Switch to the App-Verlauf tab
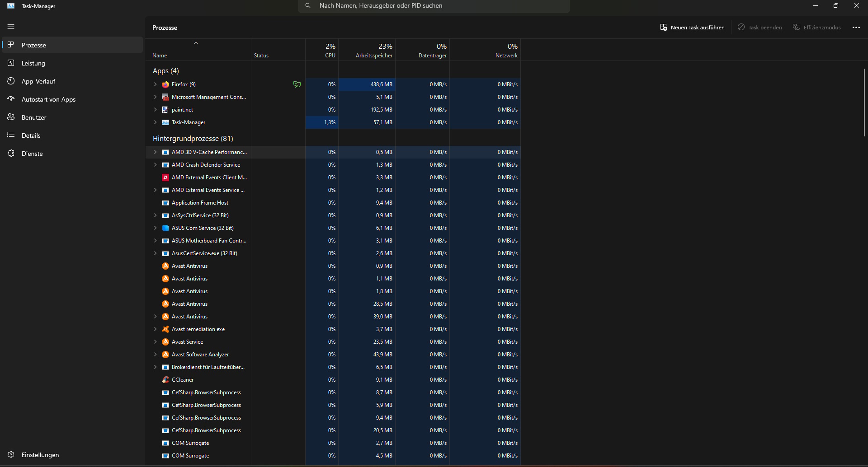This screenshot has width=868, height=467. 72,81
